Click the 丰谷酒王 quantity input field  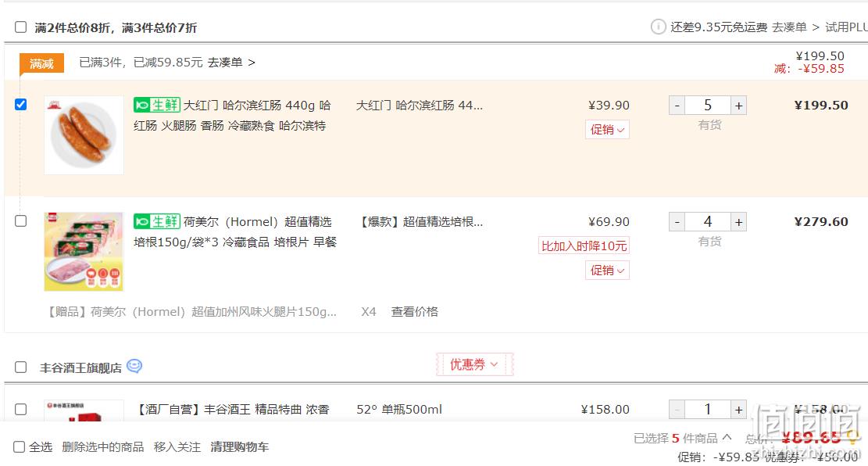click(x=708, y=410)
